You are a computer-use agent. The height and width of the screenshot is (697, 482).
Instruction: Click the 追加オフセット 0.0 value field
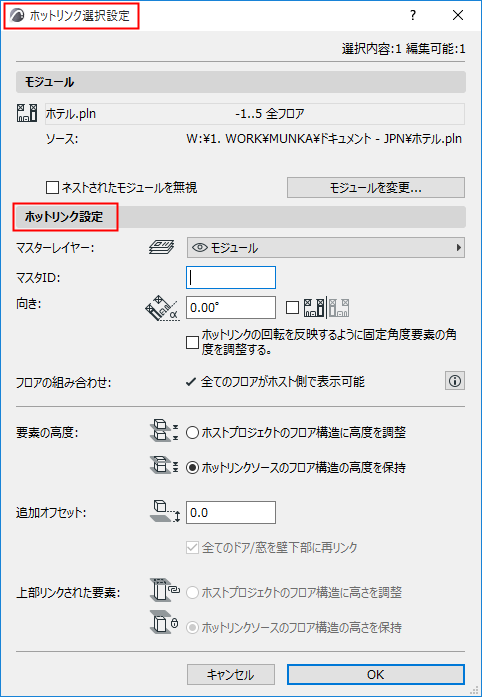pyautogui.click(x=231, y=513)
